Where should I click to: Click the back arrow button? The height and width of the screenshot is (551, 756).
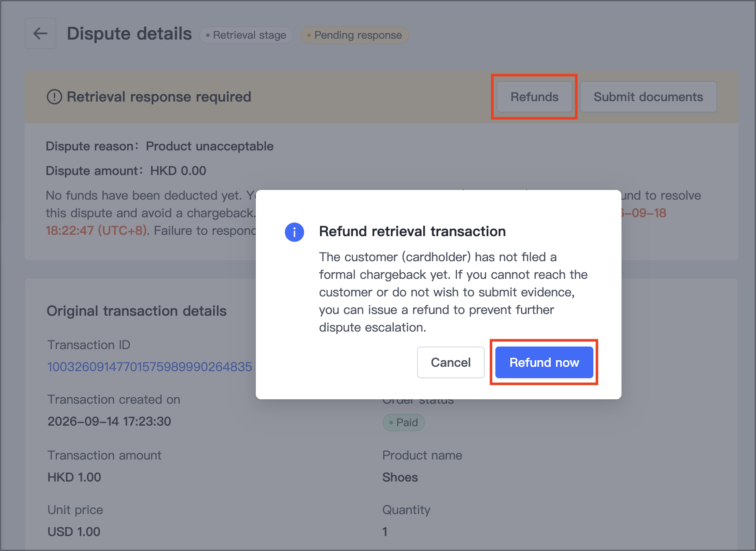(40, 33)
